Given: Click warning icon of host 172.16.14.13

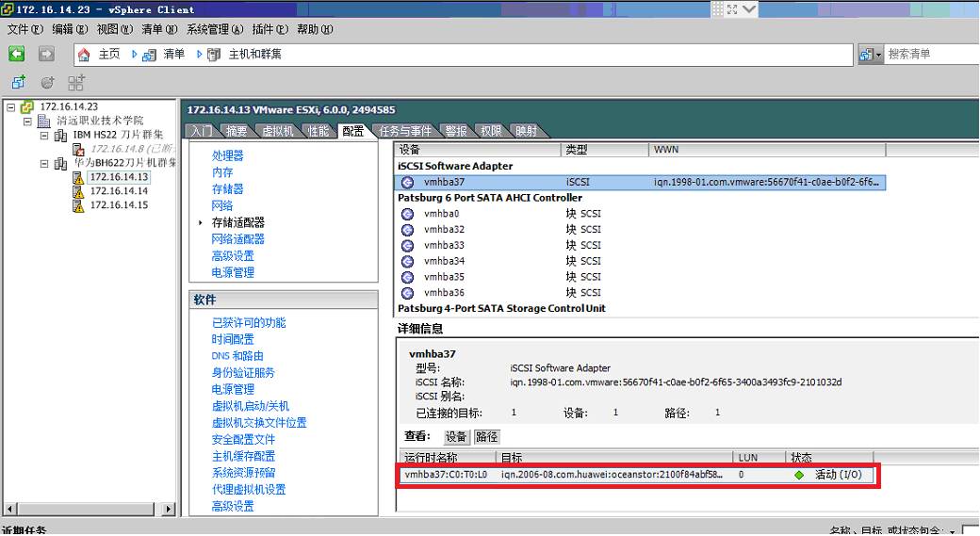Looking at the screenshot, I should (x=78, y=177).
